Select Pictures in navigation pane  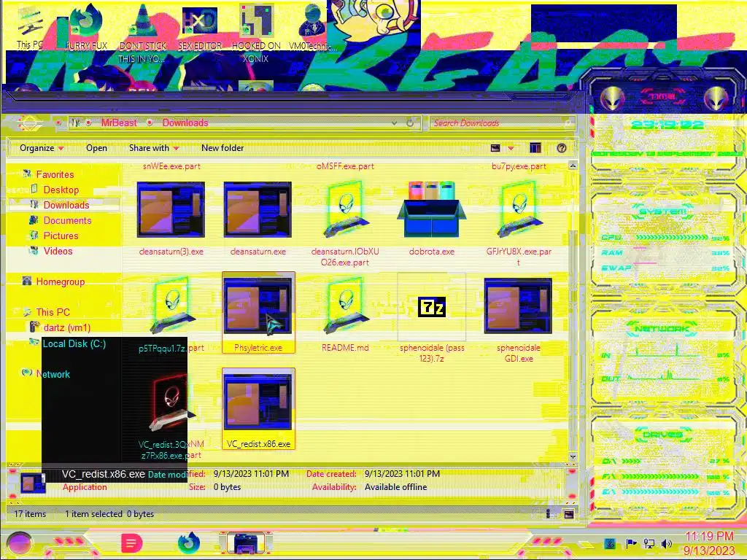(61, 236)
